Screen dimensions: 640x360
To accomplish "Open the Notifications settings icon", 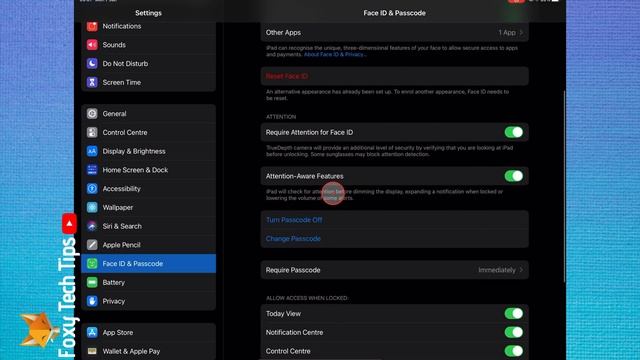I will 92,26.
